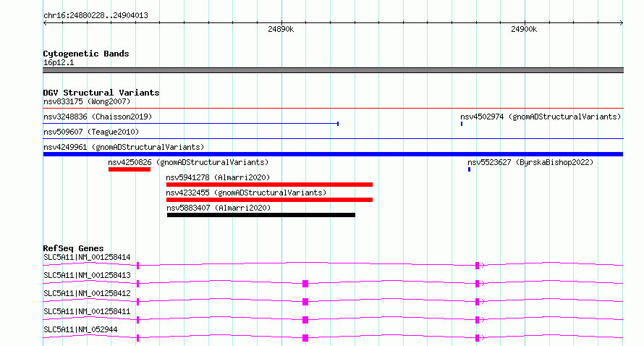Viewport: 644px width, 346px height.
Task: Click the right arrowhead of the ruler
Action: point(622,23)
